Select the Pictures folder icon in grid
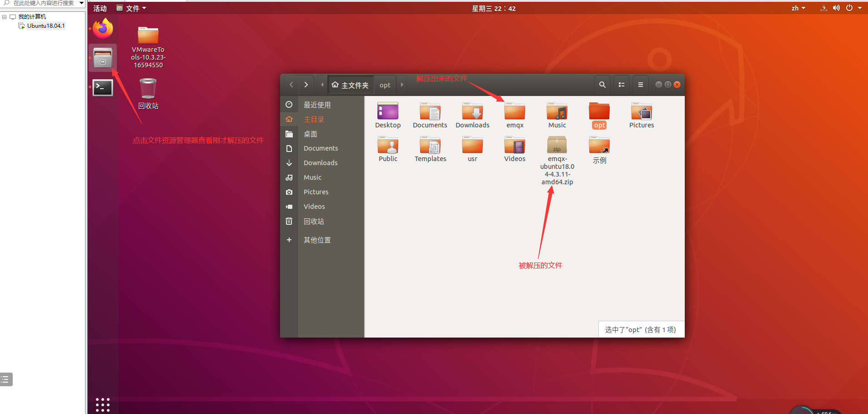The width and height of the screenshot is (868, 414). pos(642,116)
